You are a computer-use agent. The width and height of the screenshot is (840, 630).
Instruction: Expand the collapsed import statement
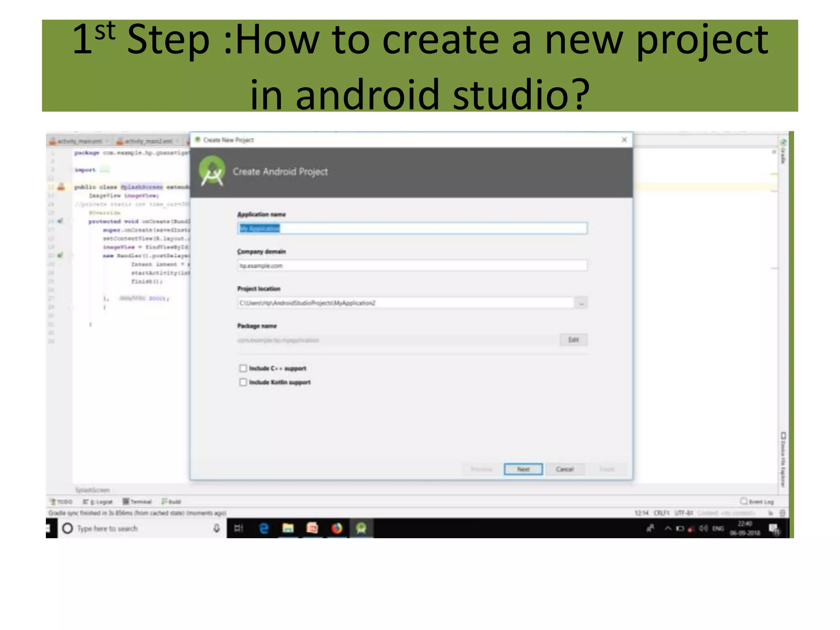click(x=105, y=170)
